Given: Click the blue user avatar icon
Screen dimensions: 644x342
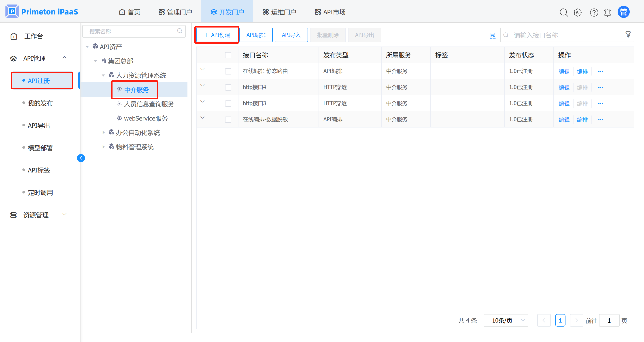Looking at the screenshot, I should click(x=623, y=12).
